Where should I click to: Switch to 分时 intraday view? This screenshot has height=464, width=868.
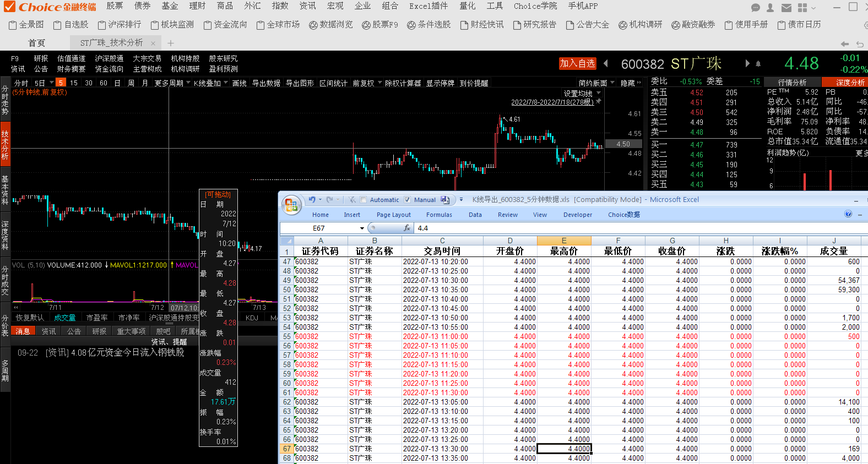(21, 83)
